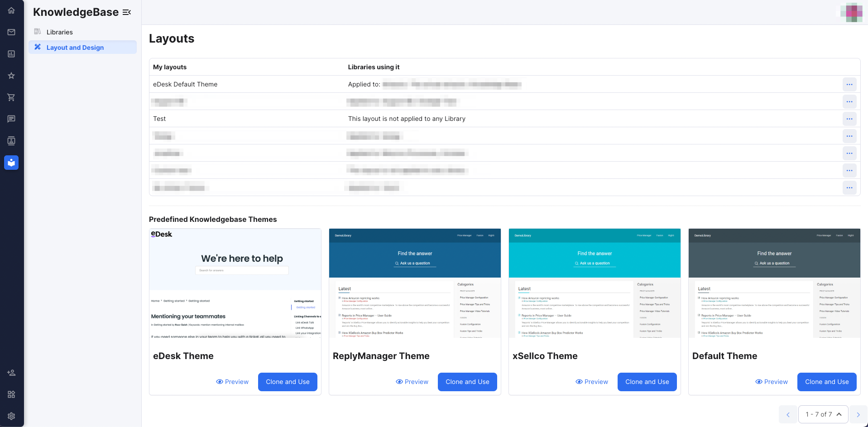Viewport: 868px width, 427px height.
Task: Open the Settings gear icon
Action: (11, 416)
